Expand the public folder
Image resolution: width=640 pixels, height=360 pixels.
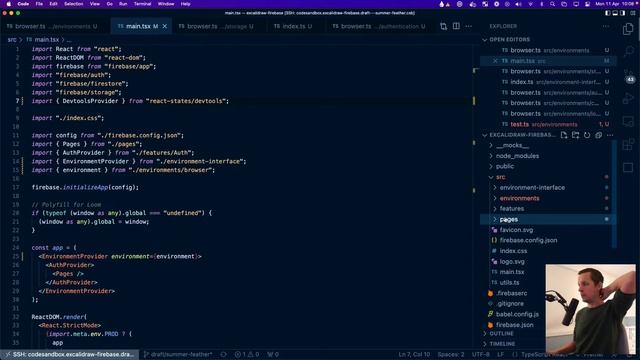click(x=505, y=166)
